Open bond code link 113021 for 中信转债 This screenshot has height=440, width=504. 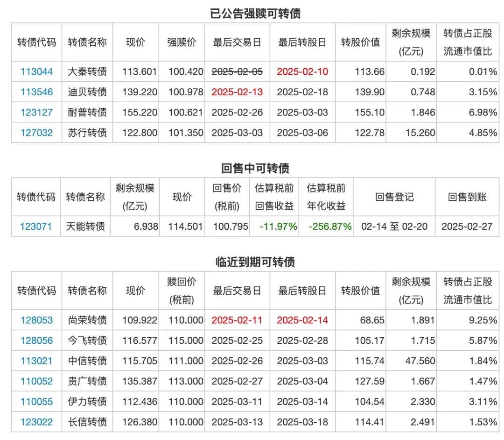coord(36,361)
